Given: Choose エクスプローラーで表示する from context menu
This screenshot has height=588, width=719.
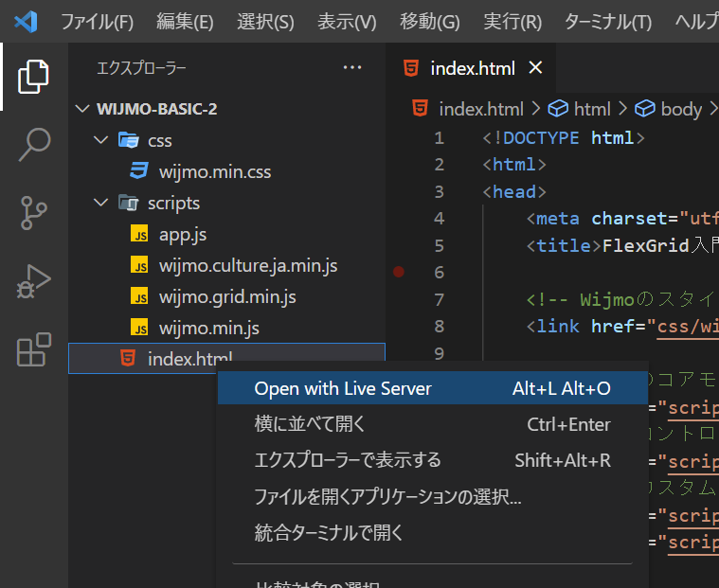Looking at the screenshot, I should (432, 460).
